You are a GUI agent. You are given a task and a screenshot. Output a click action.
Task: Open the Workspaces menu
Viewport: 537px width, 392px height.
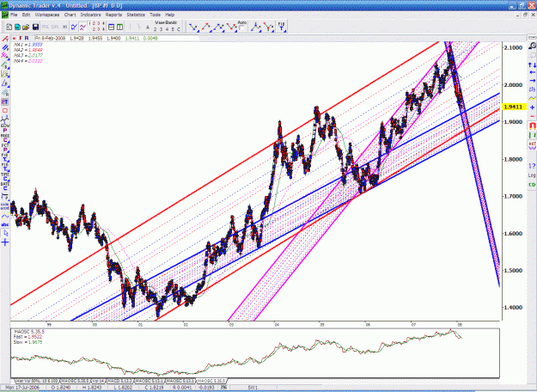tap(47, 15)
